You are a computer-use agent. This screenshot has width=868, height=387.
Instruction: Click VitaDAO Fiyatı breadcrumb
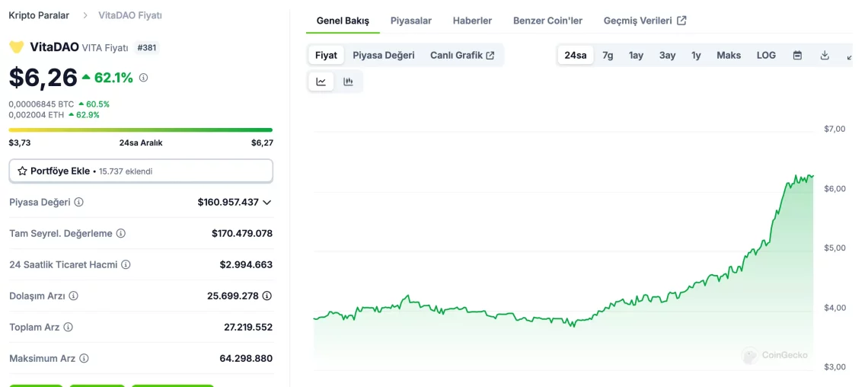pos(130,15)
